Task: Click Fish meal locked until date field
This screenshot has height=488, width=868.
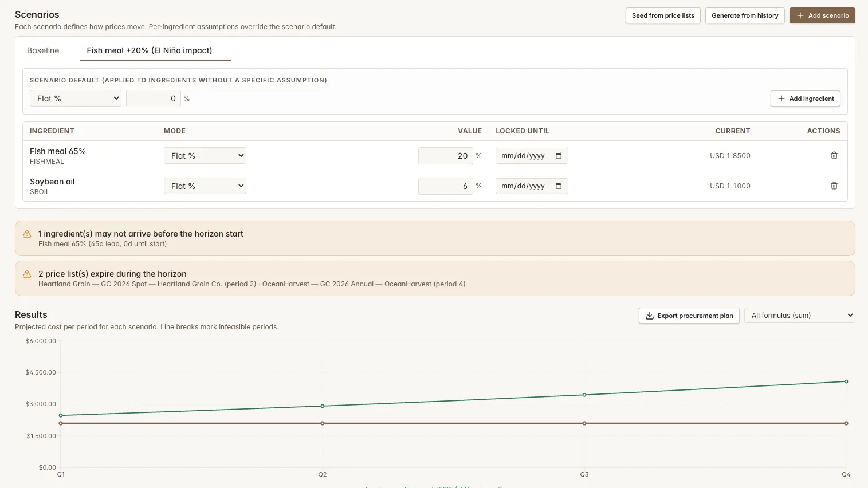Action: 532,156
